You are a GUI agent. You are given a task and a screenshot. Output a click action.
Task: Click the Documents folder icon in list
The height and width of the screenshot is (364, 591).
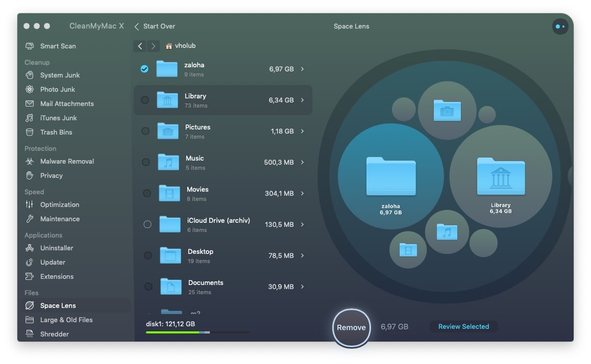pyautogui.click(x=171, y=287)
